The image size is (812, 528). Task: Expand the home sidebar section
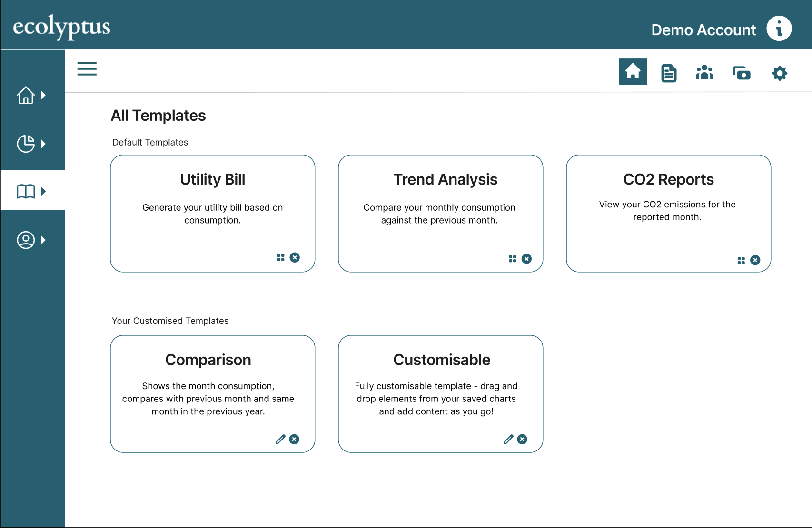[31, 95]
